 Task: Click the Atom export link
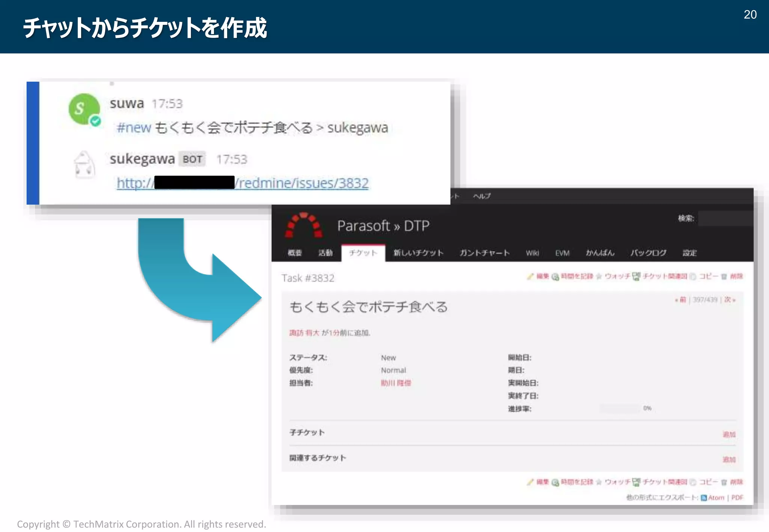(716, 498)
